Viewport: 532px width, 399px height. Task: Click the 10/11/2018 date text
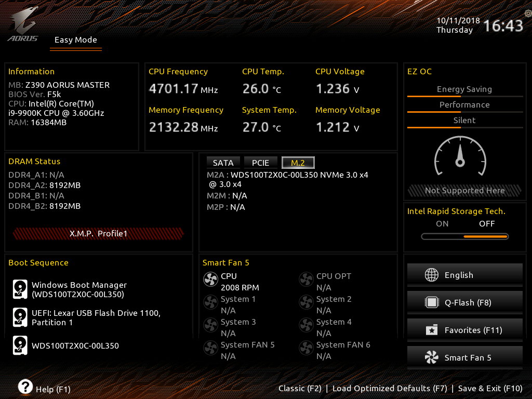(458, 20)
